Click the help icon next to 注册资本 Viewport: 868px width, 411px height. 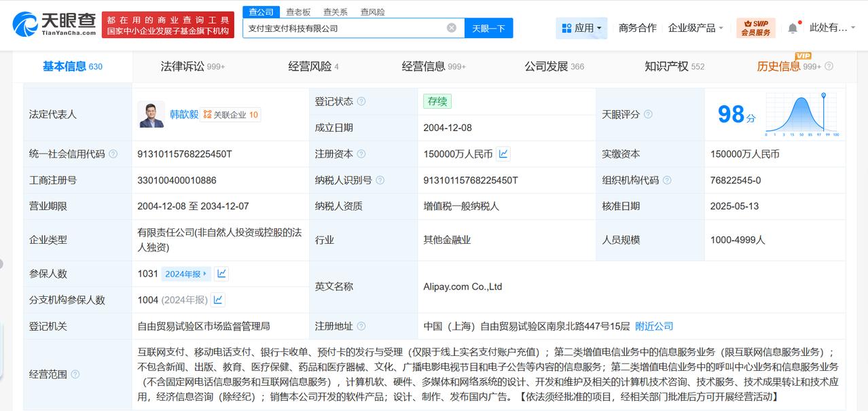[x=361, y=154]
